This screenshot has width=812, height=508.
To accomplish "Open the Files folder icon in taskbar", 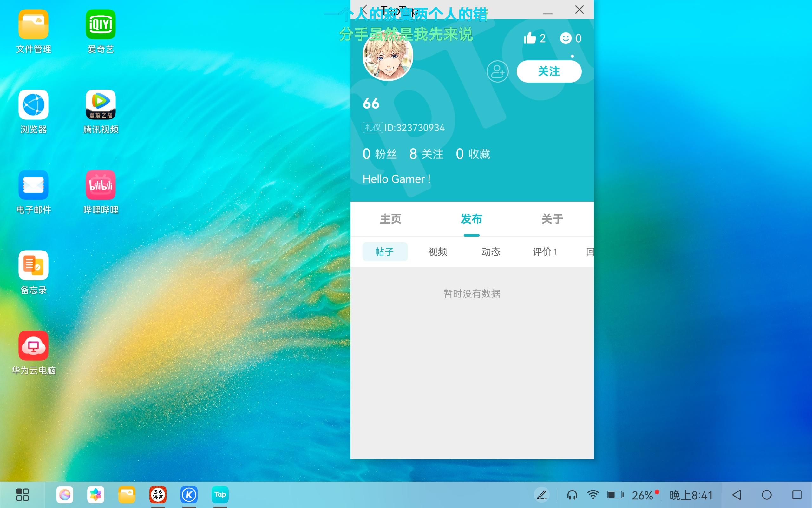I will click(127, 495).
